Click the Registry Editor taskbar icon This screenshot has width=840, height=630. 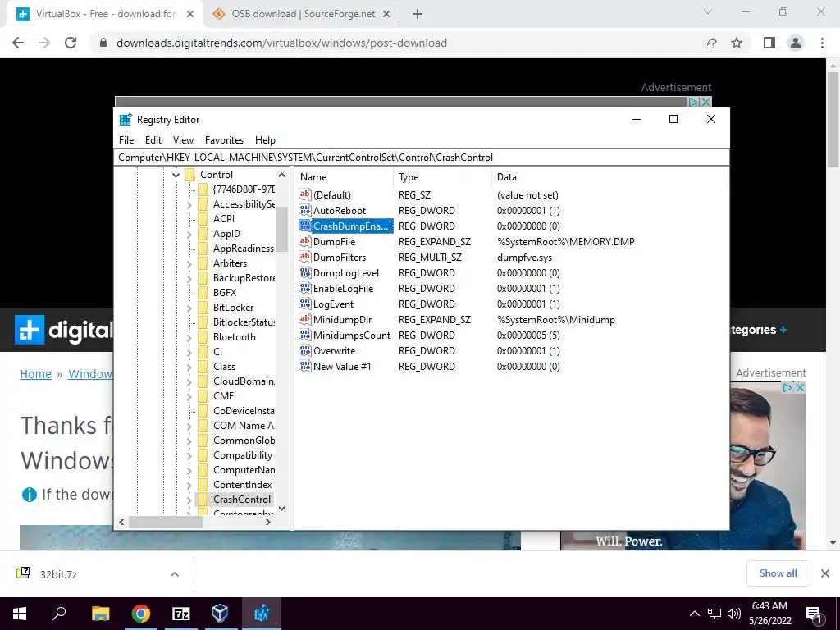(262, 614)
